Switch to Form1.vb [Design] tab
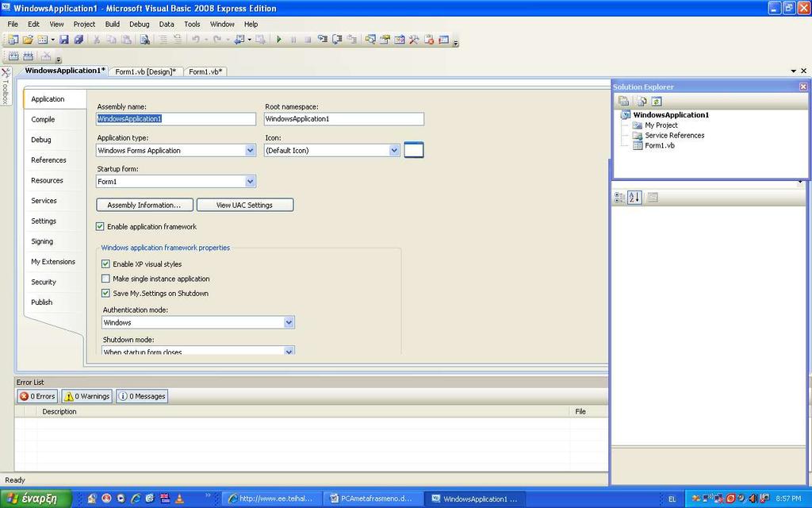 click(x=146, y=71)
